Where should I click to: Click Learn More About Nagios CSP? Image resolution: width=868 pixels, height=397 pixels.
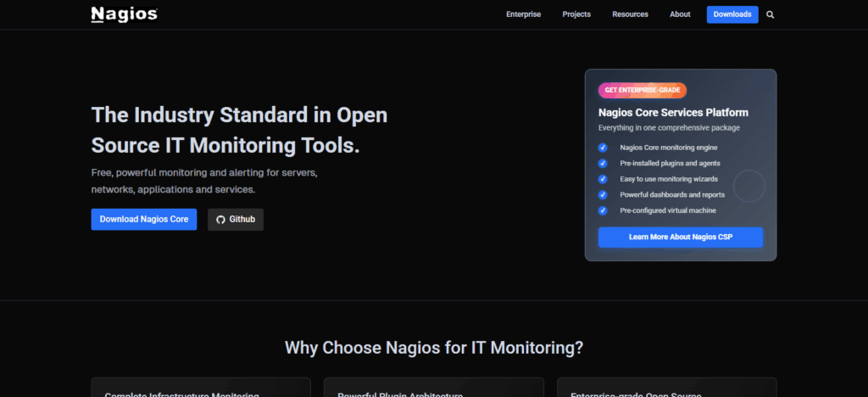coord(680,238)
